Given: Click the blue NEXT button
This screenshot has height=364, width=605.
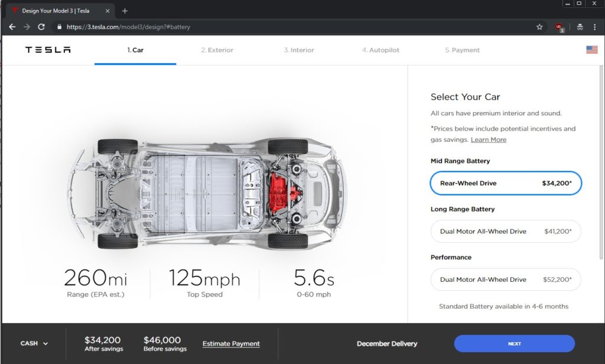Looking at the screenshot, I should pos(515,343).
